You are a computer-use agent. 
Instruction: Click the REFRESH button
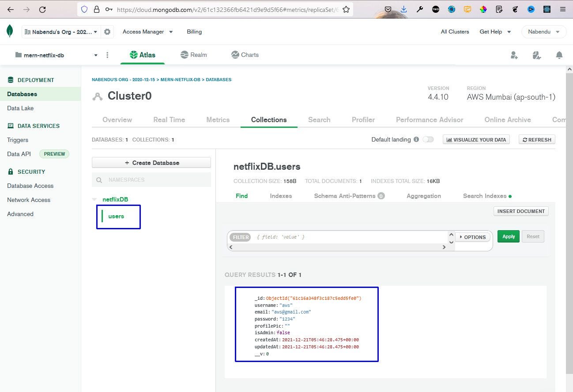[537, 139]
